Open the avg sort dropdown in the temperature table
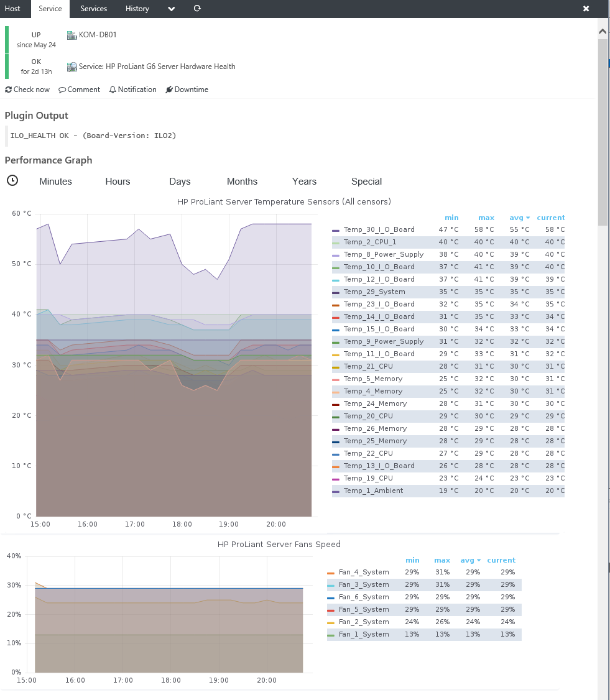This screenshot has width=610, height=700. pyautogui.click(x=527, y=218)
